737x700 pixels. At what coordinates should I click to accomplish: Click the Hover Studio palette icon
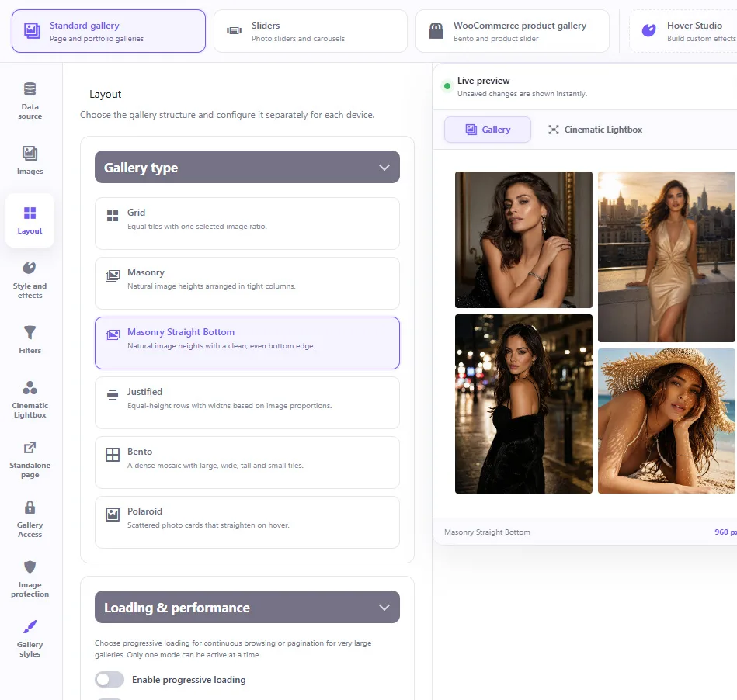click(x=648, y=30)
